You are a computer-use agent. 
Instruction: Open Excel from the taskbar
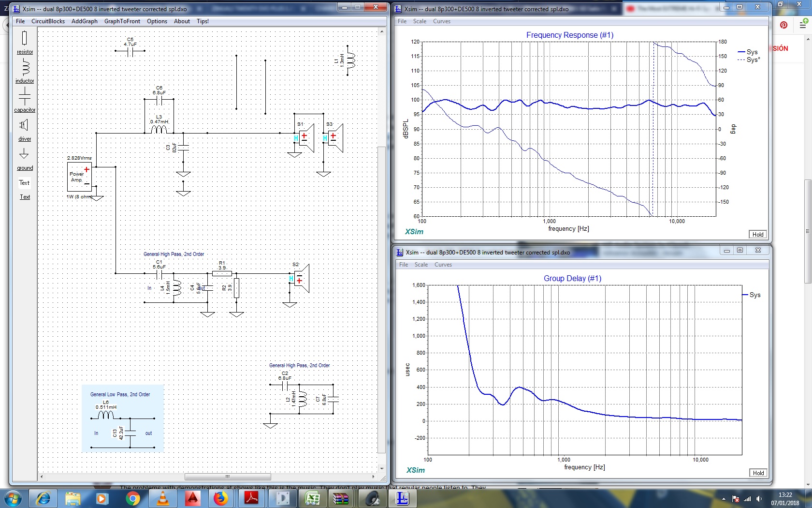tap(312, 499)
